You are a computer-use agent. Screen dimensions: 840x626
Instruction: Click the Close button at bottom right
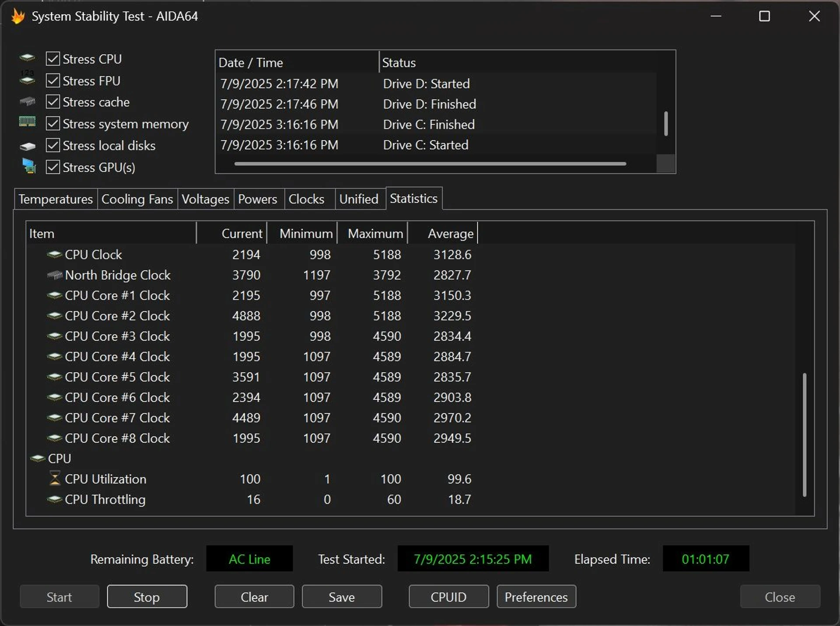pos(780,597)
